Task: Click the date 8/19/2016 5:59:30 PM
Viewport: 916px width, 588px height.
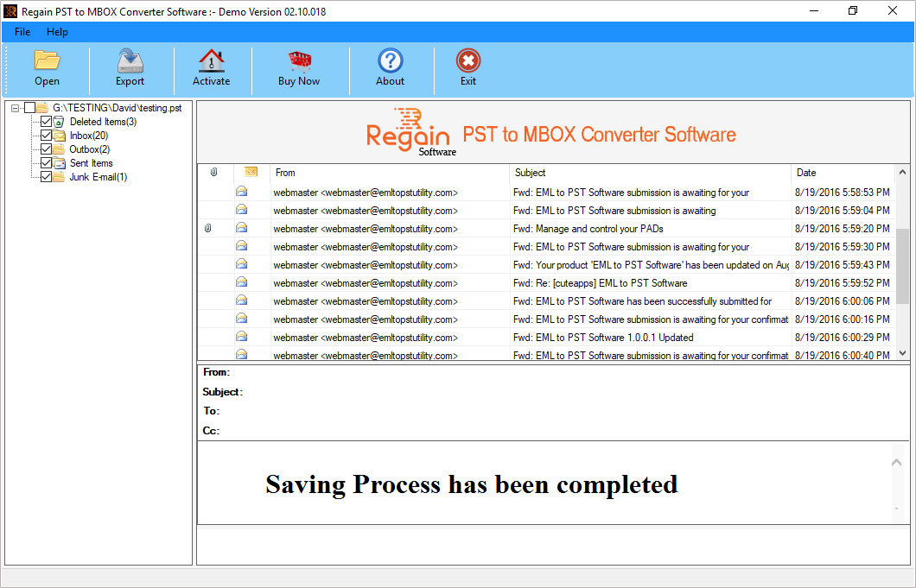Action: pyautogui.click(x=842, y=246)
